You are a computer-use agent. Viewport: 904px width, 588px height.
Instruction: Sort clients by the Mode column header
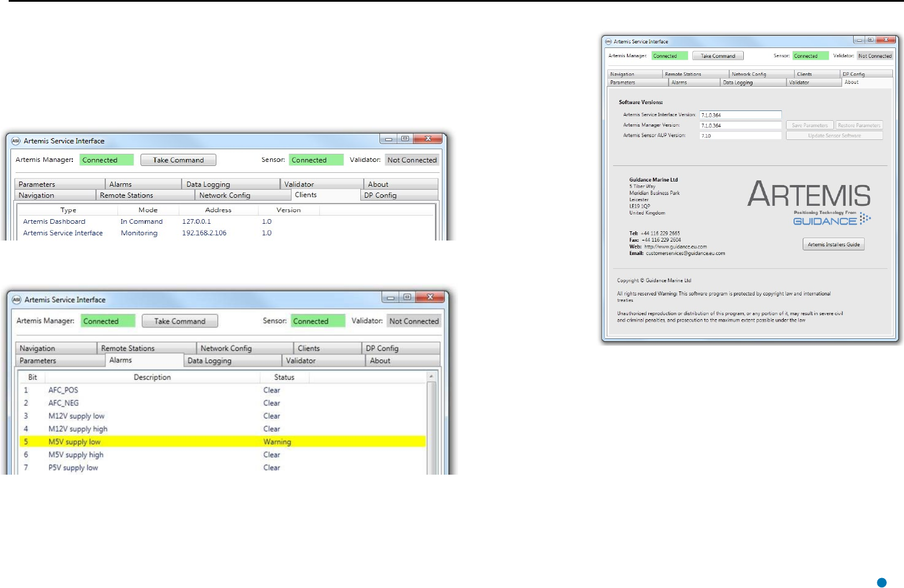[148, 210]
